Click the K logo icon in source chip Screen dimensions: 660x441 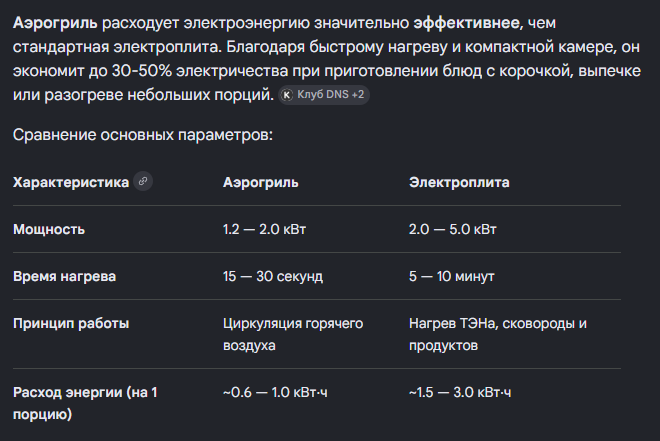tap(287, 95)
